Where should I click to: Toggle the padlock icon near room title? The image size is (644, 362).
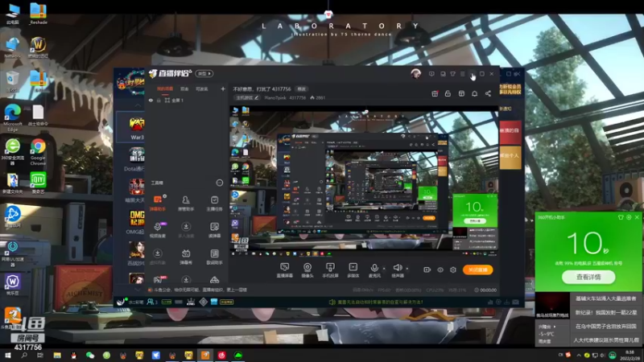coord(448,93)
